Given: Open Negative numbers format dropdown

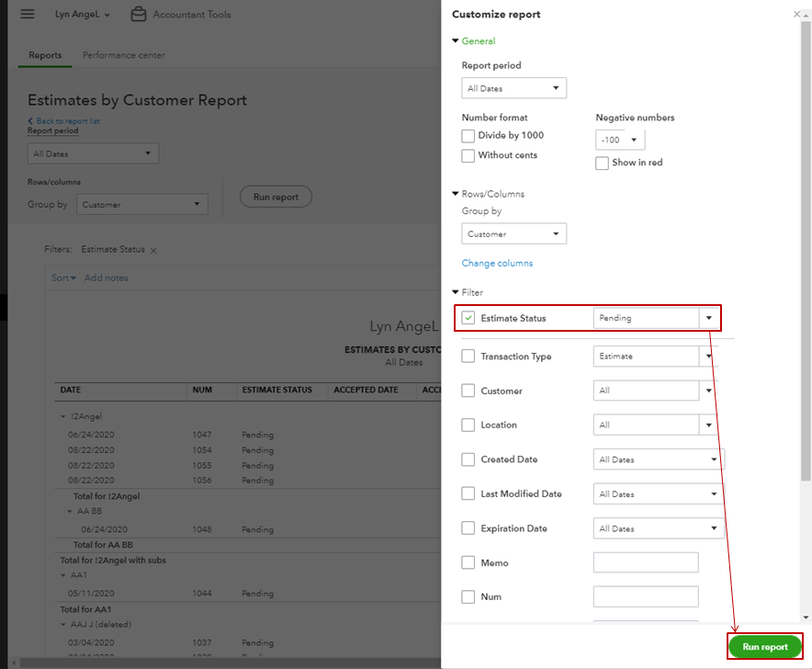Looking at the screenshot, I should point(620,140).
